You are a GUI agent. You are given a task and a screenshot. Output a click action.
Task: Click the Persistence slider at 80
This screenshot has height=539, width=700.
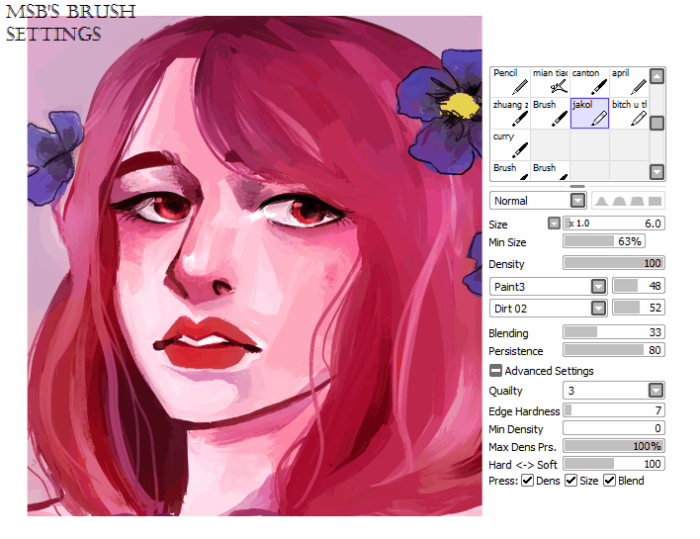614,350
